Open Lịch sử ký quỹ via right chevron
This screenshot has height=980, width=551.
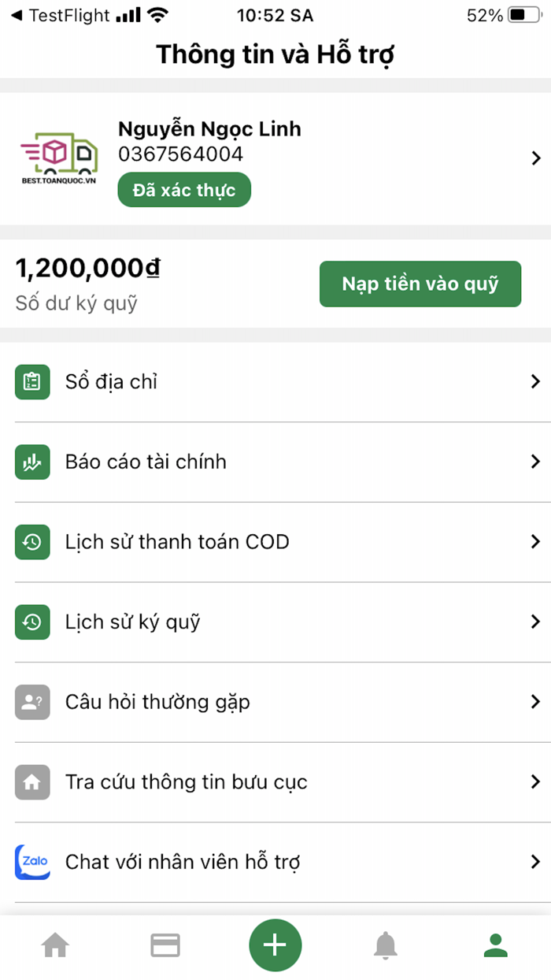(536, 622)
